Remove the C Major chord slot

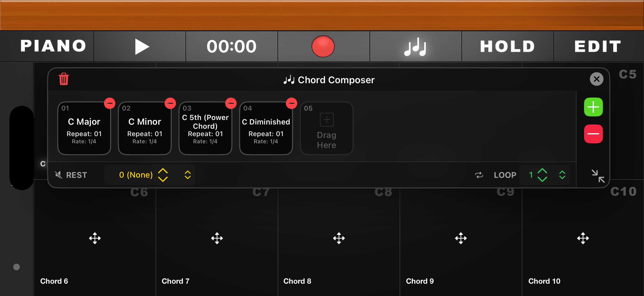coord(110,103)
